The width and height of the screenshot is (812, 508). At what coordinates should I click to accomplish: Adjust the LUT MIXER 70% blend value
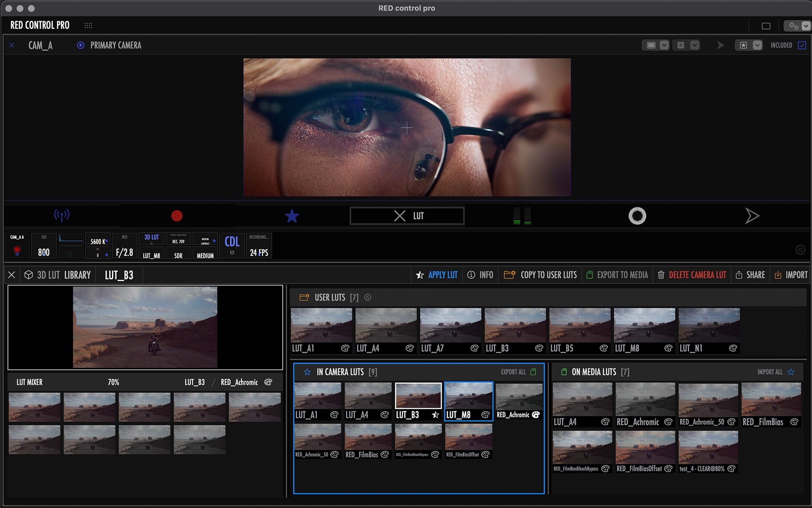113,382
